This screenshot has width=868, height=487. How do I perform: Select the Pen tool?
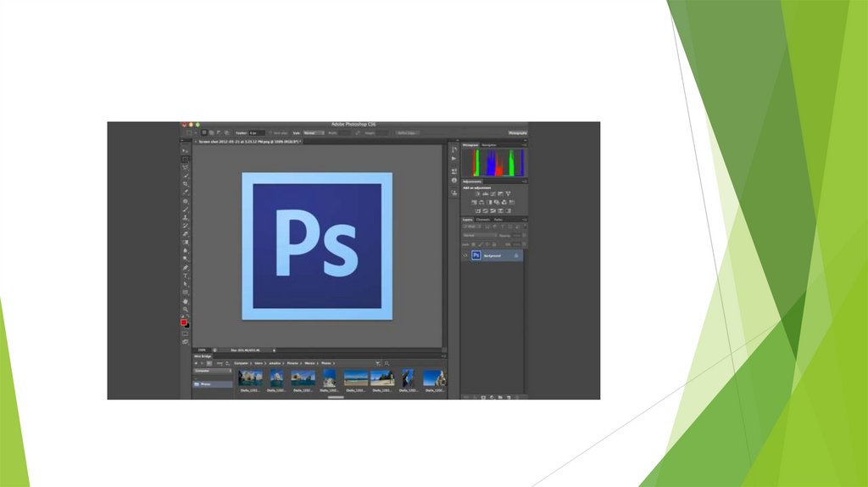186,267
